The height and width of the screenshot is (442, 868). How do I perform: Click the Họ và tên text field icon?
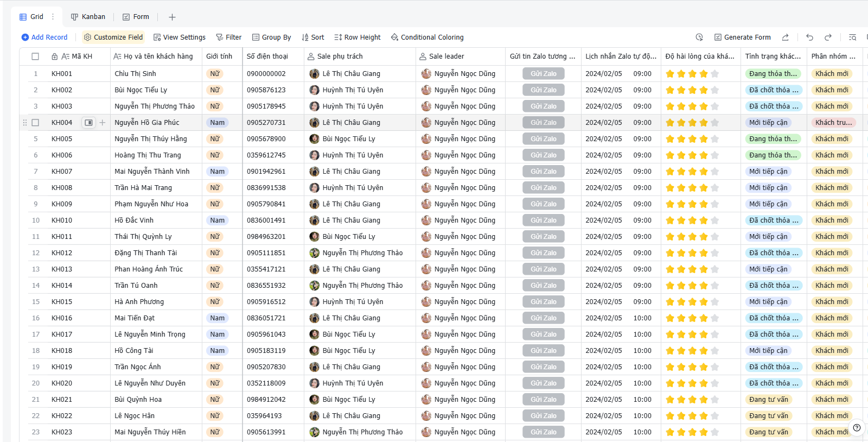click(x=117, y=56)
